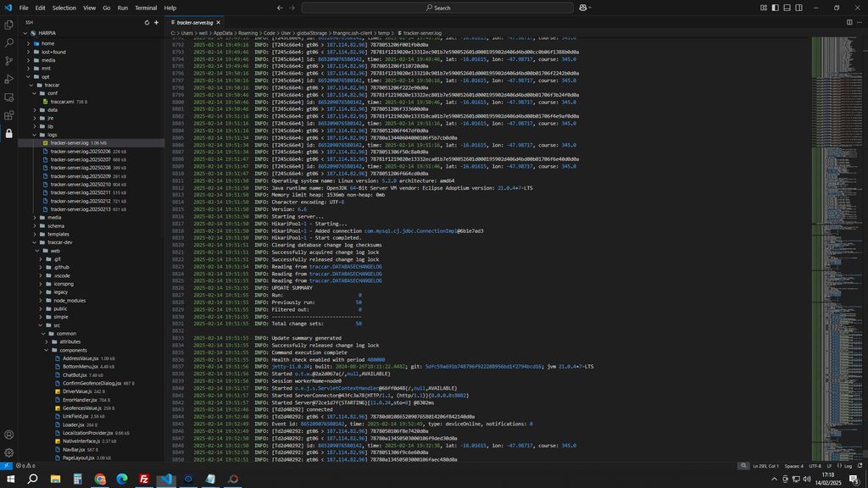Click UTF-8 encoding in status bar
Viewport: 868px width, 488px height.
click(x=815, y=466)
